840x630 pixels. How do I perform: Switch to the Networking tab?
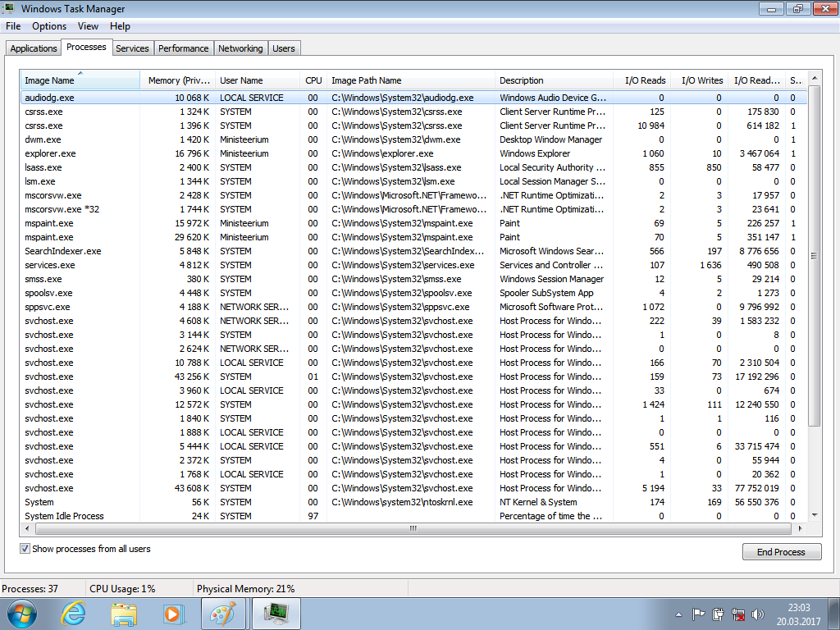(240, 48)
